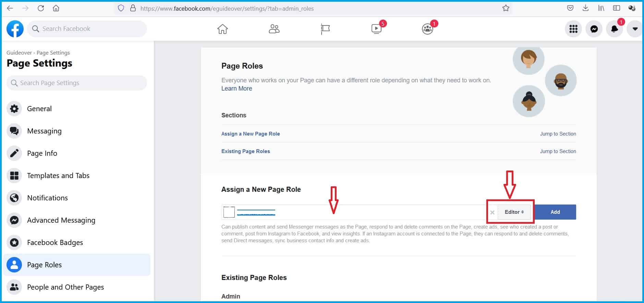
Task: Open Page Info settings
Action: point(77,153)
